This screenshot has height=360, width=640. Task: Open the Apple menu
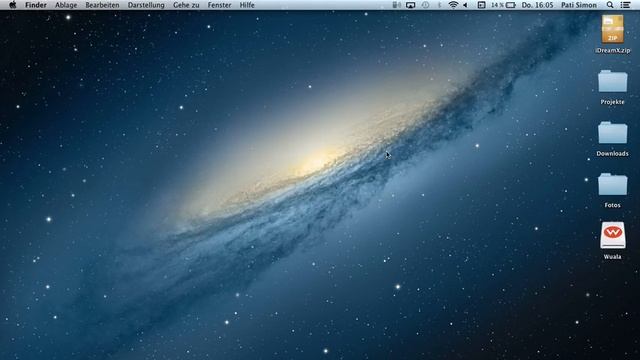tap(13, 5)
